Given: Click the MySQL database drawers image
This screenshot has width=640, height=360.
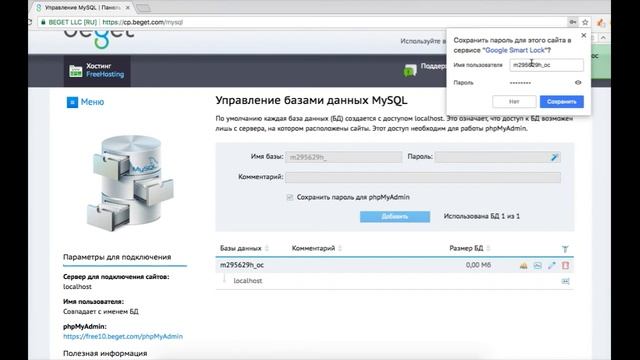Looking at the screenshot, I should click(x=130, y=183).
